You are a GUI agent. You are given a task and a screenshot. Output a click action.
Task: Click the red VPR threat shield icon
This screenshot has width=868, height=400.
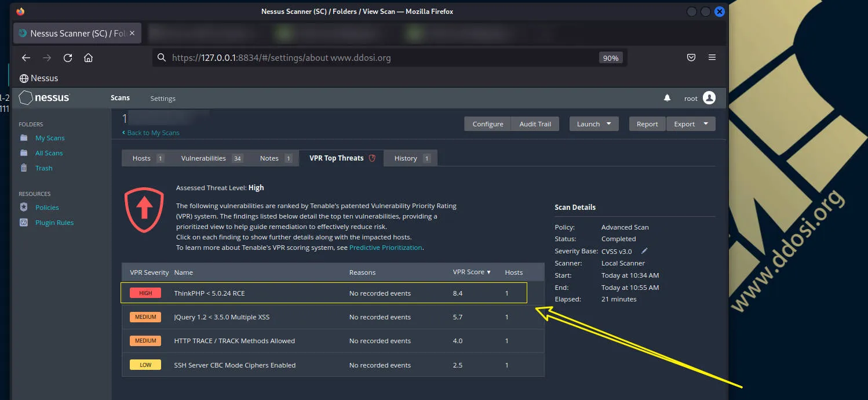pos(144,212)
